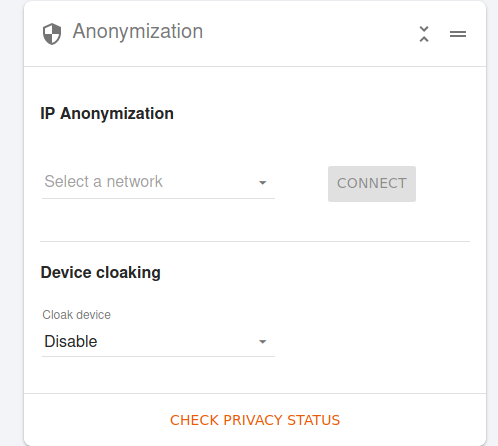
Task: Click the Anonymization card header bar
Action: coord(255,34)
